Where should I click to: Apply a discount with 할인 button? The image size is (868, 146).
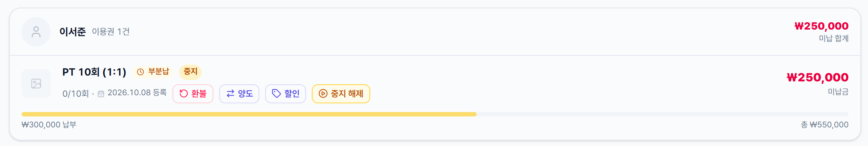[x=286, y=94]
